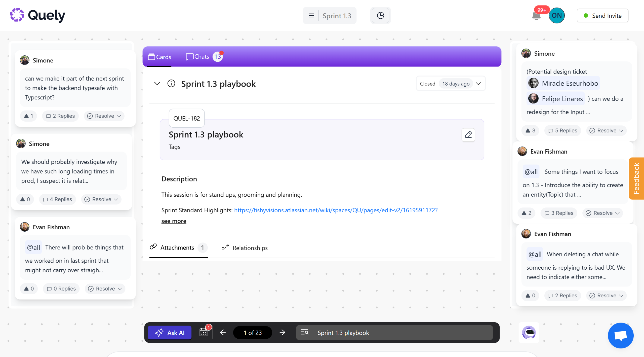Click the info icon beside playbook title
644x357 pixels.
[171, 84]
